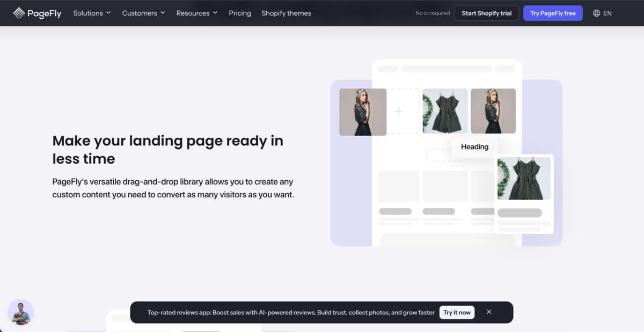Select the EN language label
Screen dimensions: 644x332
coord(607,13)
